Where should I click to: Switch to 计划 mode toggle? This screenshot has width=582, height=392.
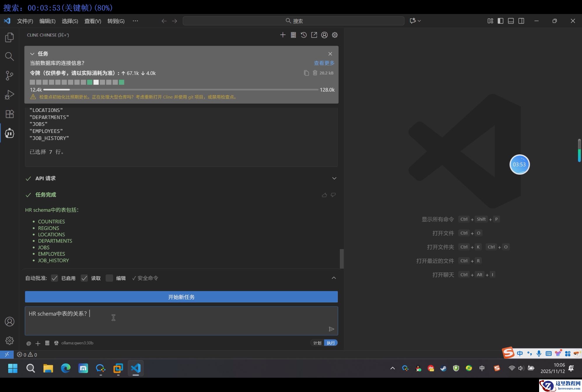(317, 343)
